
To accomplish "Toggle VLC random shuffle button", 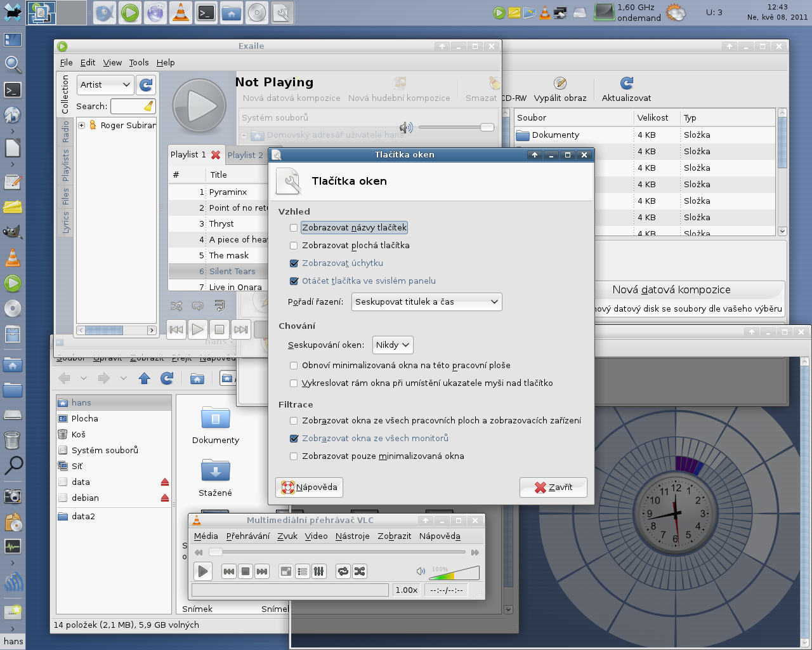I will pos(360,571).
